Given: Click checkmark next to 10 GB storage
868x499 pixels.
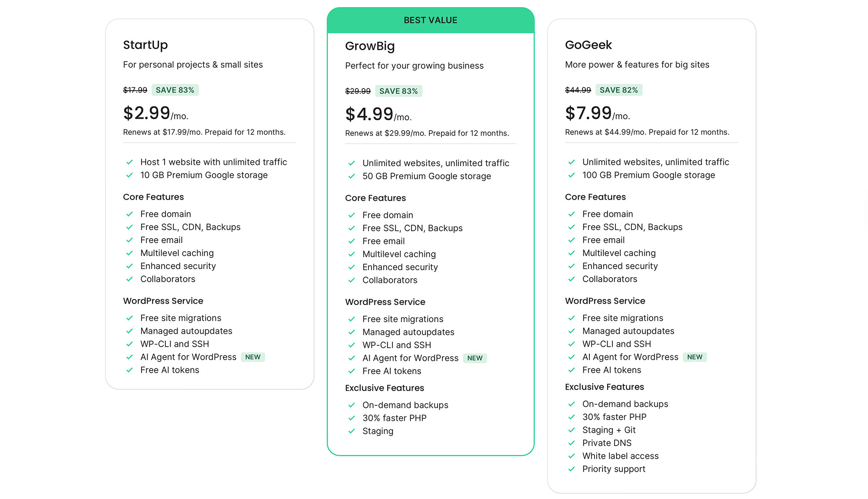Looking at the screenshot, I should click(129, 175).
